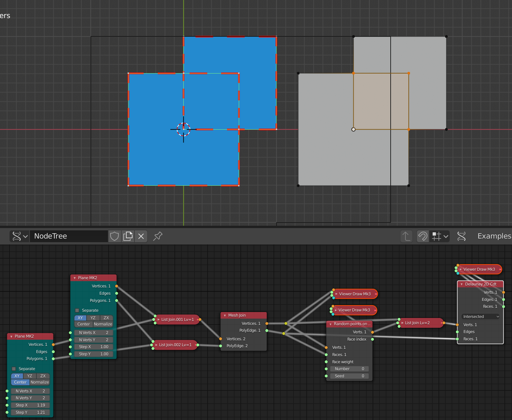Toggle Normalize on lower Plane MK2 node
The image size is (512, 420).
coord(40,382)
